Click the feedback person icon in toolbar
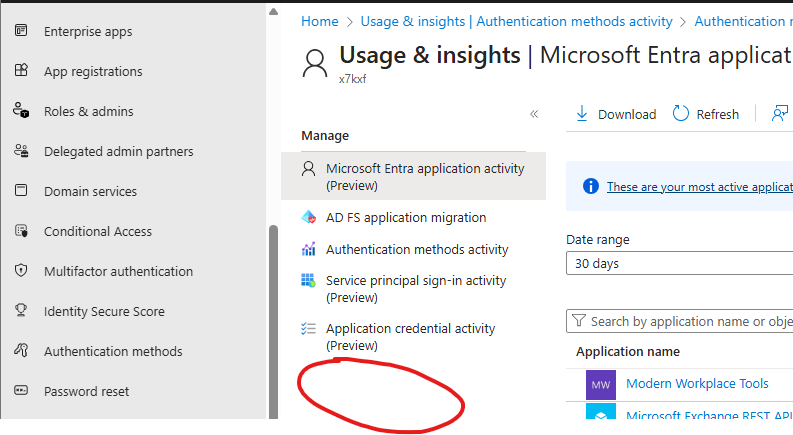The width and height of the screenshot is (793, 435). point(780,113)
